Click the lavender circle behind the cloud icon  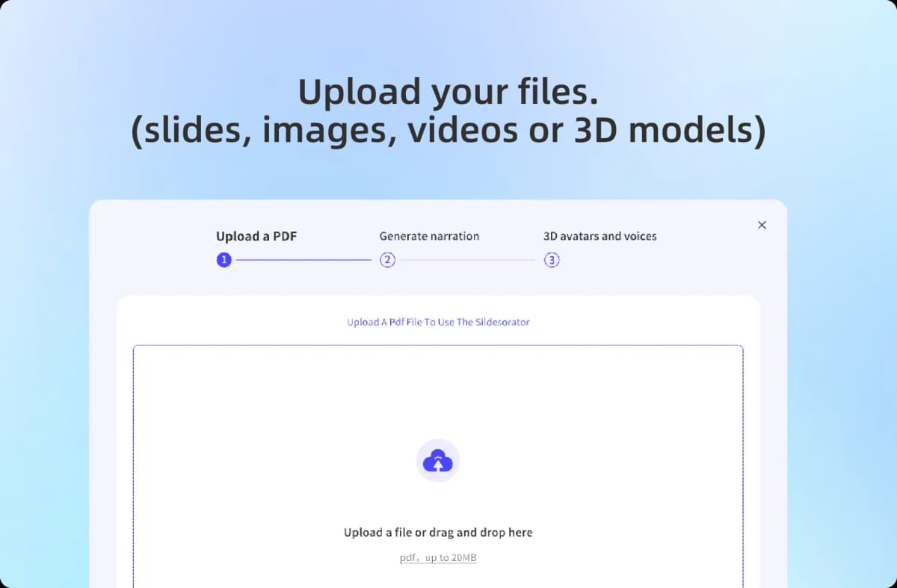[x=438, y=460]
